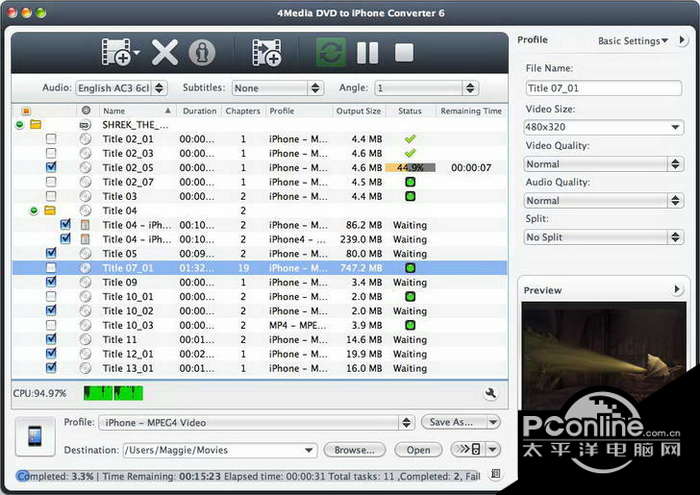Click the stop-status icon for Title 02_07

(410, 182)
